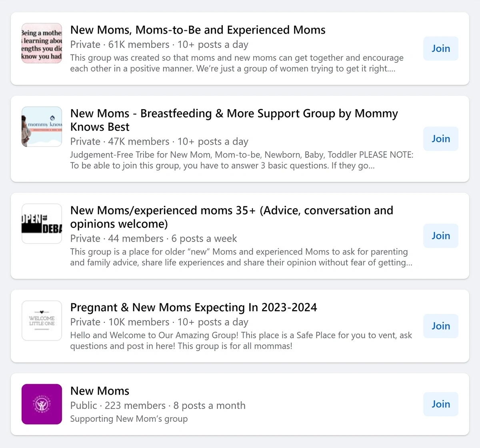
Task: Click the Supporting New Mom's group description
Action: pos(129,419)
